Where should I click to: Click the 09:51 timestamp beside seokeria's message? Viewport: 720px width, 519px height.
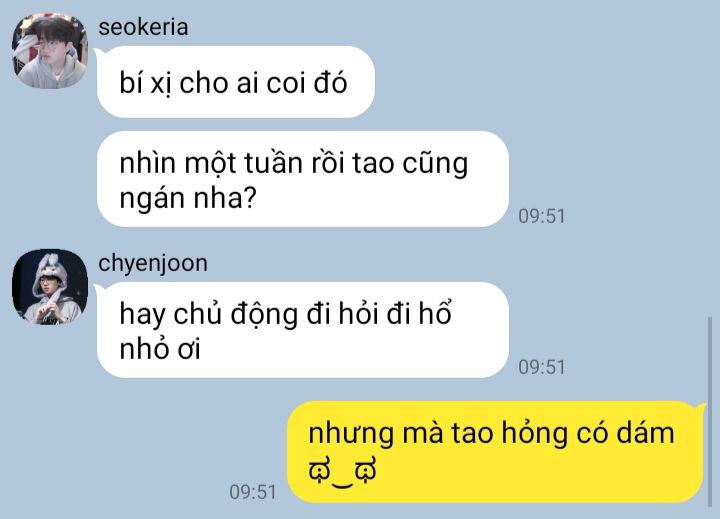coord(541,216)
